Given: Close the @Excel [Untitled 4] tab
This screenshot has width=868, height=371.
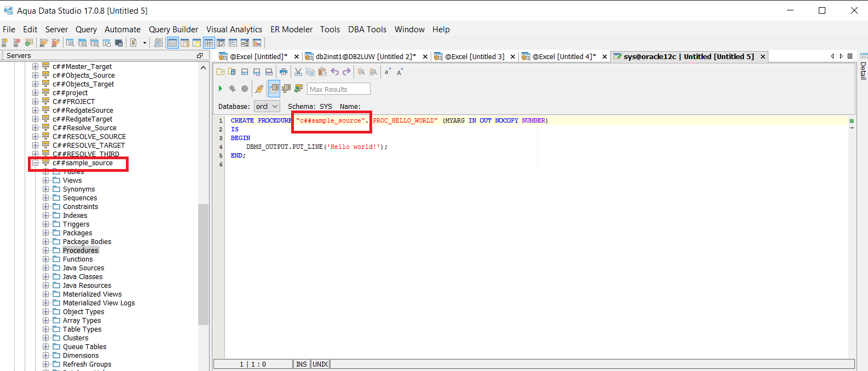Looking at the screenshot, I should click(x=605, y=56).
